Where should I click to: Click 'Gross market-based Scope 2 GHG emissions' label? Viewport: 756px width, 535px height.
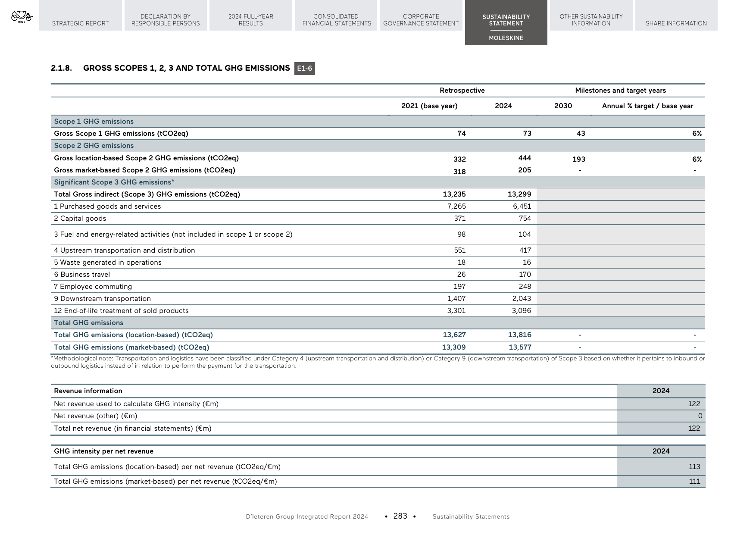tap(144, 170)
